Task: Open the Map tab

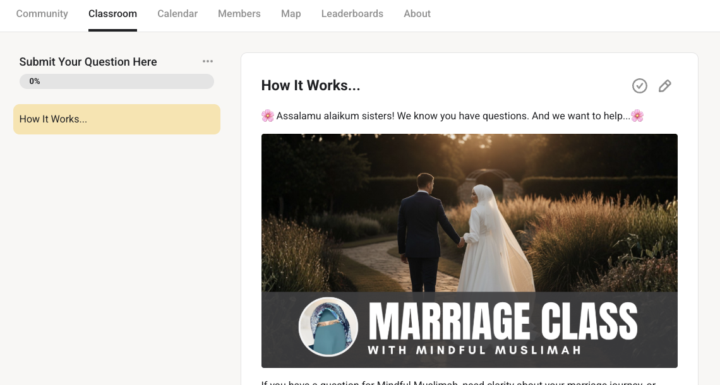Action: tap(291, 14)
